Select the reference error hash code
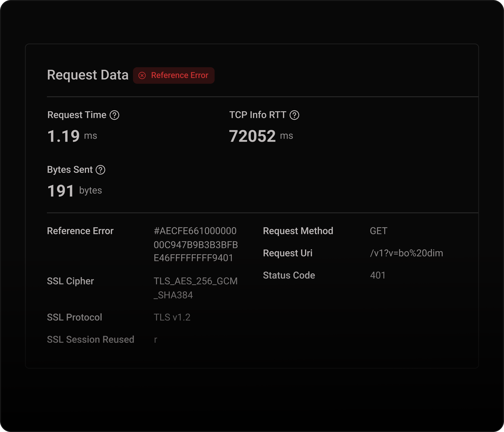 195,244
